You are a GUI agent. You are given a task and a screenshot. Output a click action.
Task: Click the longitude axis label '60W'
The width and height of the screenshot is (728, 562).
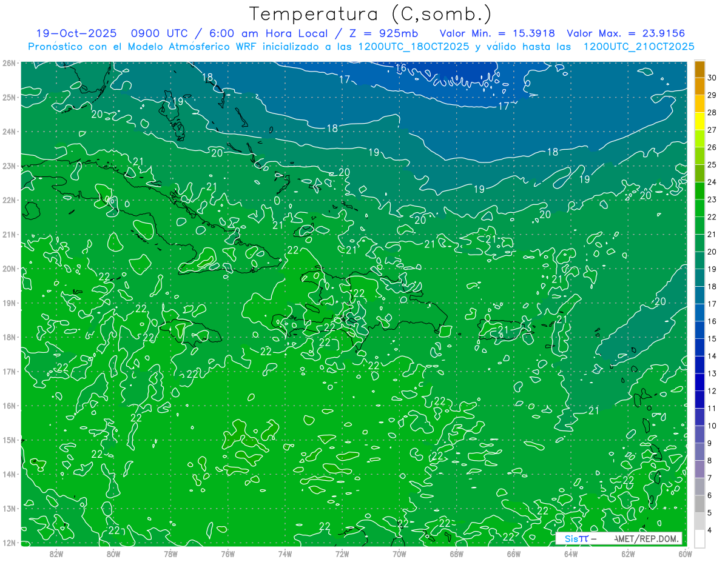click(x=685, y=554)
